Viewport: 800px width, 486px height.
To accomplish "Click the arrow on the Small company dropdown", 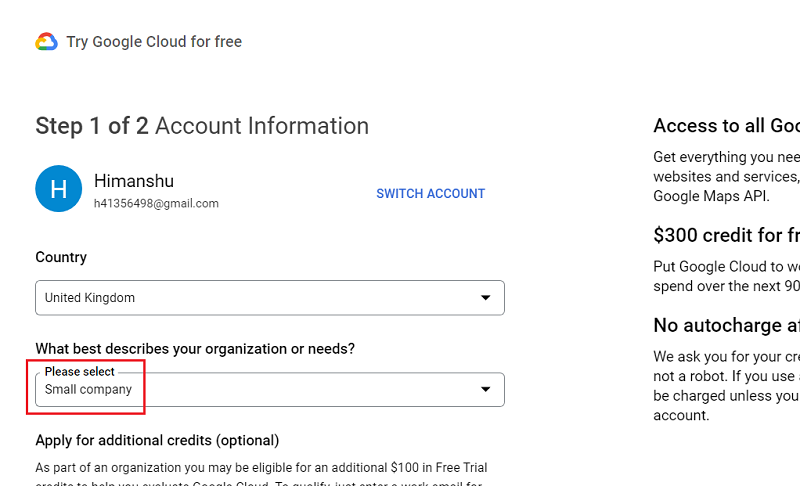I will 485,389.
